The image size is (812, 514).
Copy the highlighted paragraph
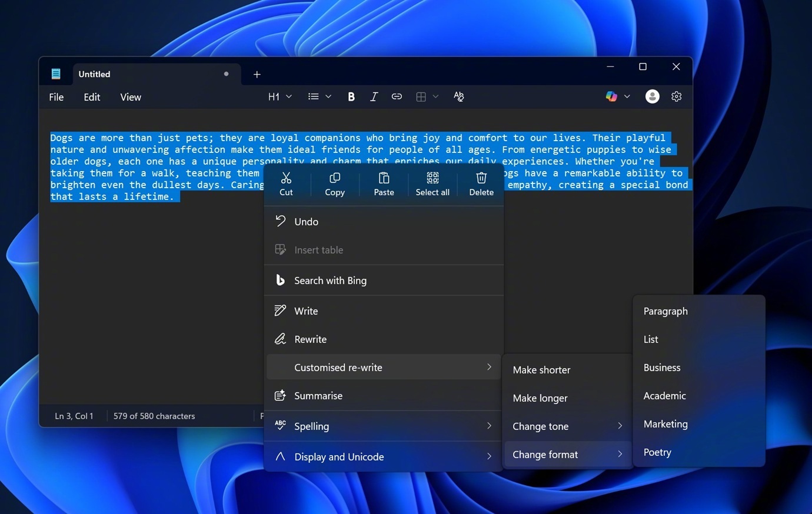coord(334,183)
